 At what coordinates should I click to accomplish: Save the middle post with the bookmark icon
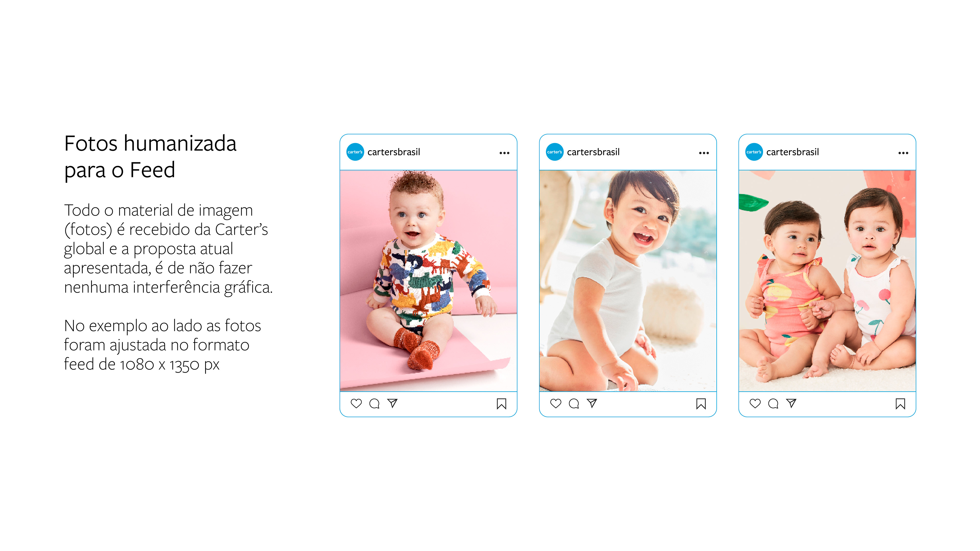pos(701,404)
